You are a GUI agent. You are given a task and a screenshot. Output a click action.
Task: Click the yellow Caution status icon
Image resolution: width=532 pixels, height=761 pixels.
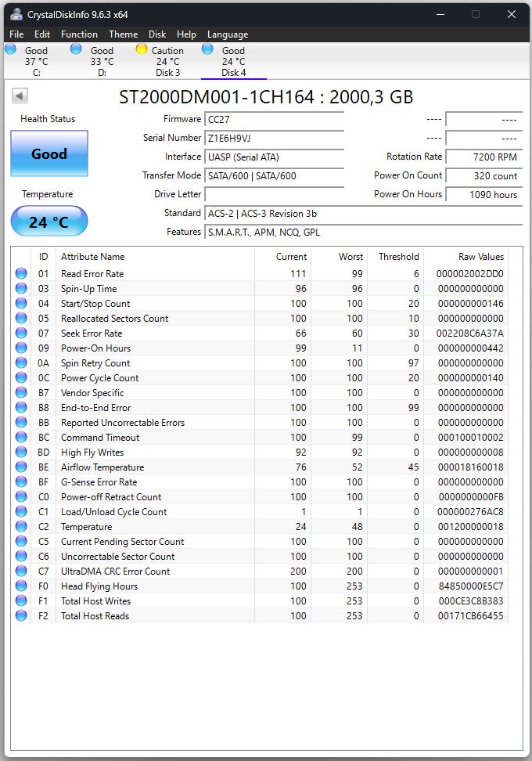(x=142, y=49)
